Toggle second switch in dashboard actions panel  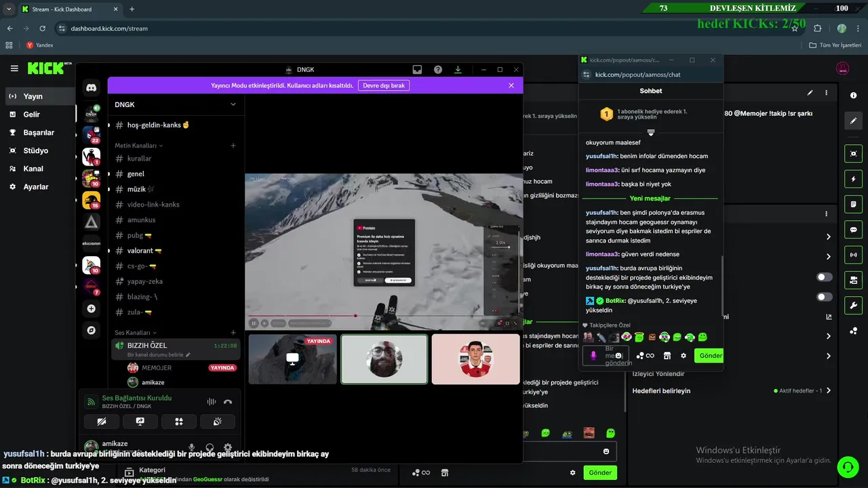825,297
